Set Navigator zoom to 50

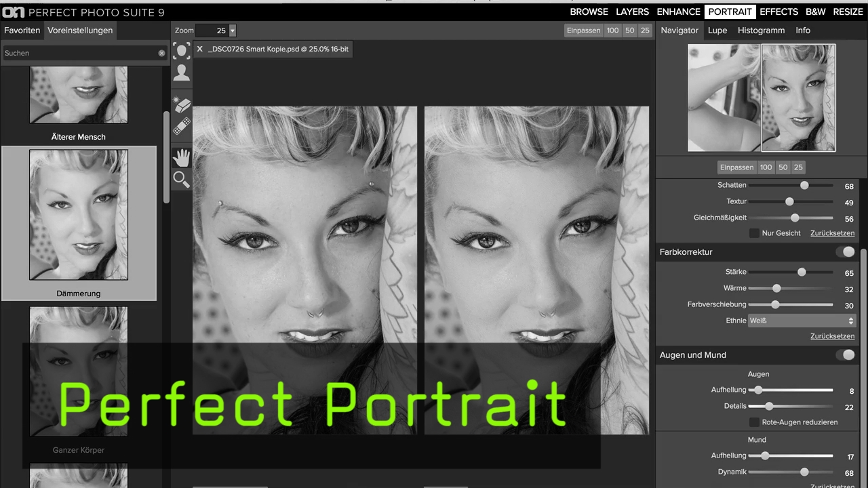coord(783,167)
